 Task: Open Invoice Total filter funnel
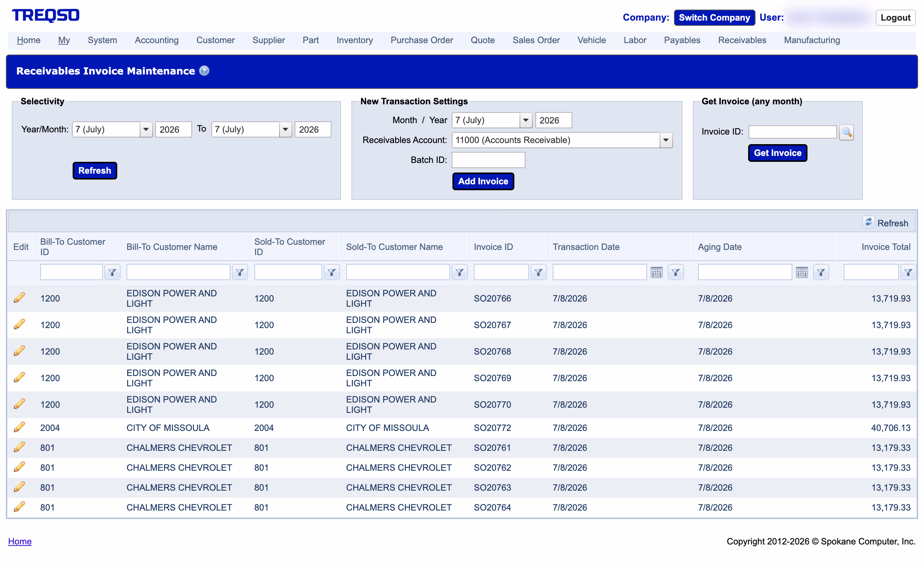coord(908,272)
